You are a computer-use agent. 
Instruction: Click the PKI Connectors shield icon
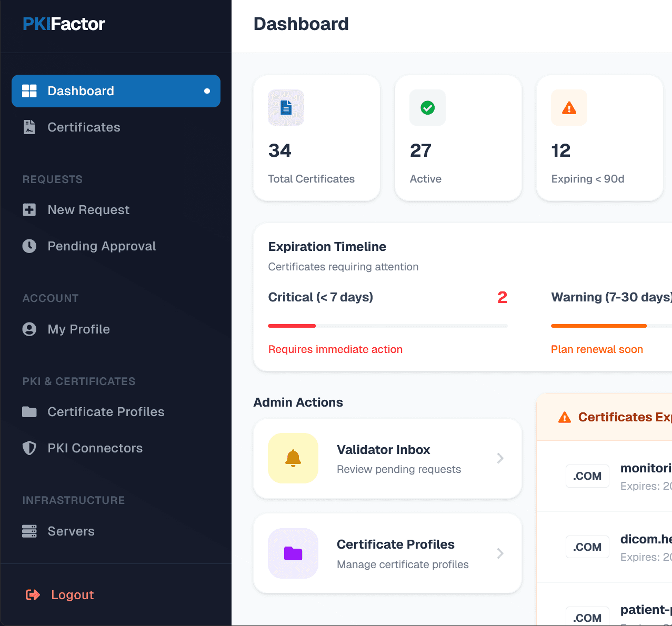(x=29, y=448)
